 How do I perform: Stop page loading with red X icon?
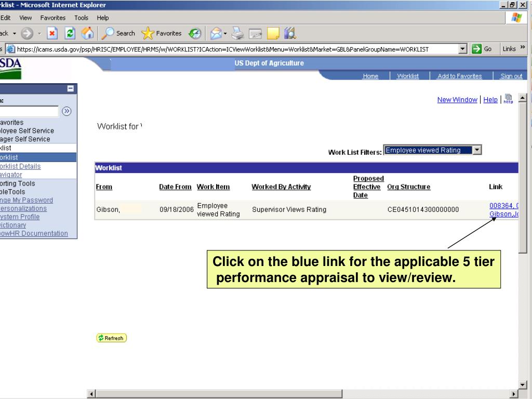52,33
